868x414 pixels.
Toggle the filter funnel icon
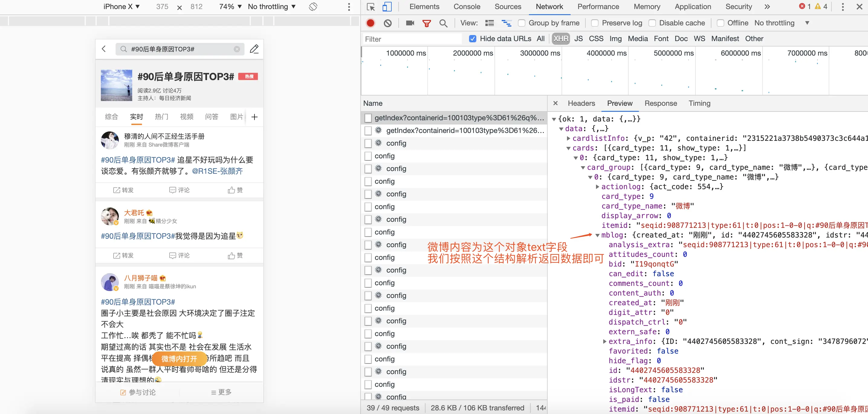[x=426, y=23]
